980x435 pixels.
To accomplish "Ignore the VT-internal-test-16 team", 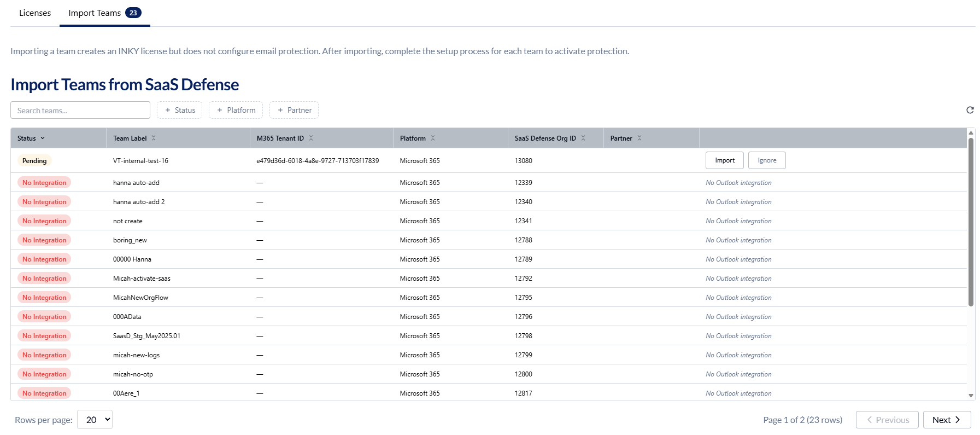I will [766, 160].
